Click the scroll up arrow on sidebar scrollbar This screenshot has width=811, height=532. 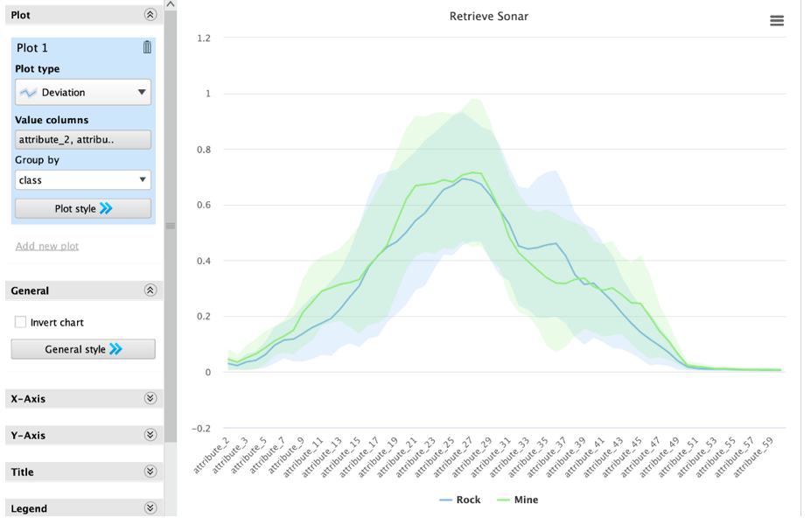171,5
